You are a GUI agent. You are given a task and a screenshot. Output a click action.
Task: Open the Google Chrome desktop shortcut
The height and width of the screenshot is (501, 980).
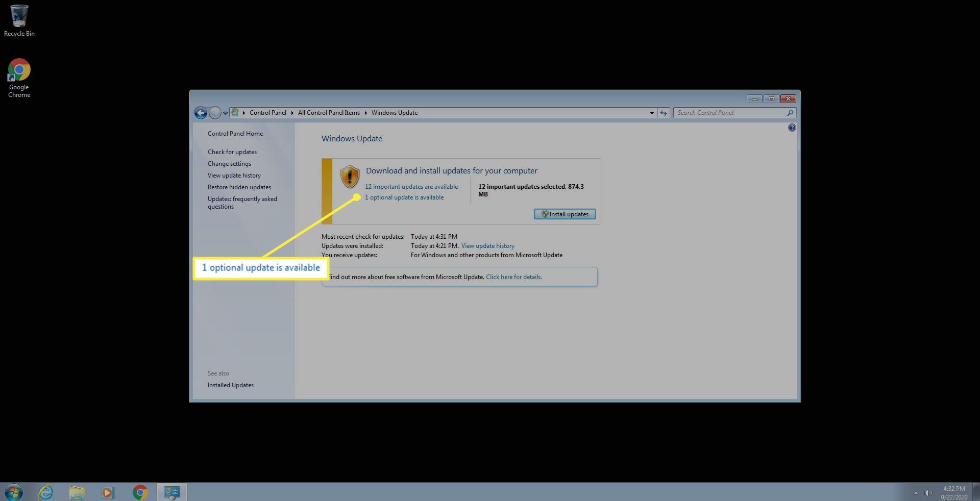pos(19,78)
